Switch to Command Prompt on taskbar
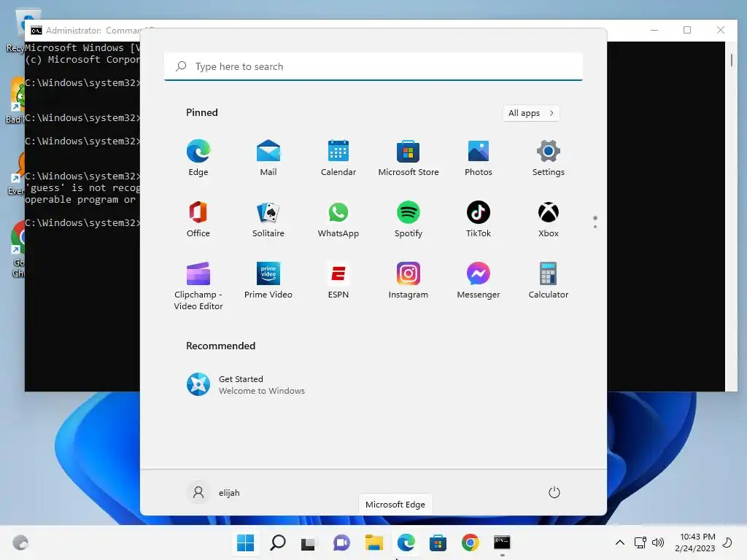Image resolution: width=747 pixels, height=560 pixels. 502,542
